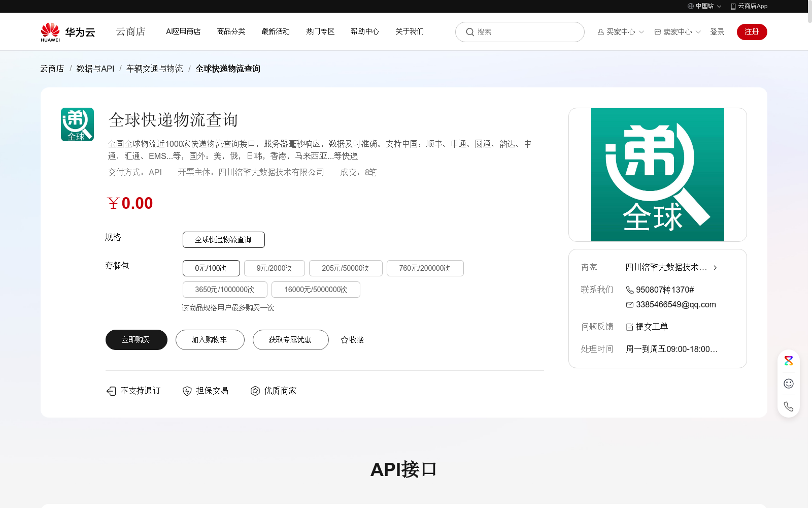This screenshot has width=812, height=508.
Task: Select the 9元/2000次 package
Action: click(x=275, y=268)
